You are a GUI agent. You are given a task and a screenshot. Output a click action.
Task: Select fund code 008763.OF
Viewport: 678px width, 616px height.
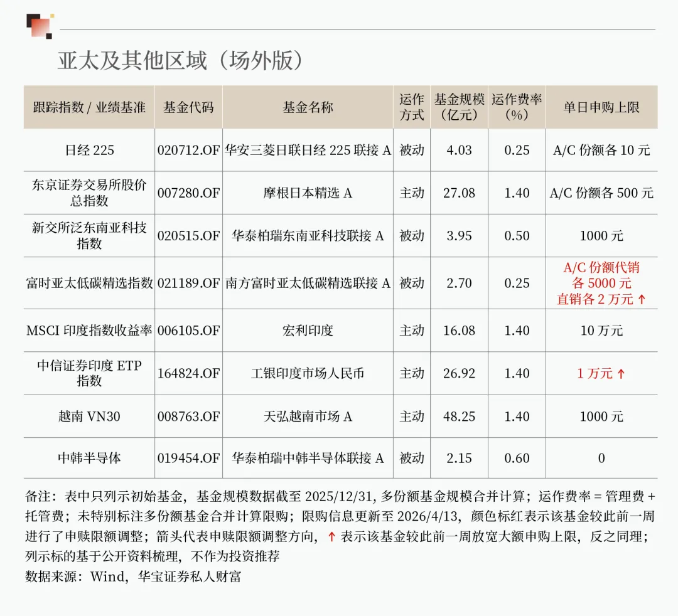(x=188, y=417)
